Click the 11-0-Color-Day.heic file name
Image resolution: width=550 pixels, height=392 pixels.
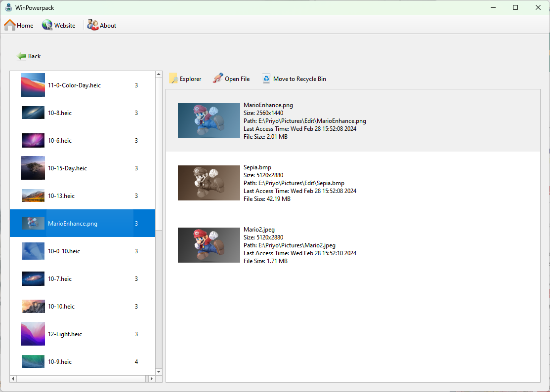pyautogui.click(x=74, y=85)
